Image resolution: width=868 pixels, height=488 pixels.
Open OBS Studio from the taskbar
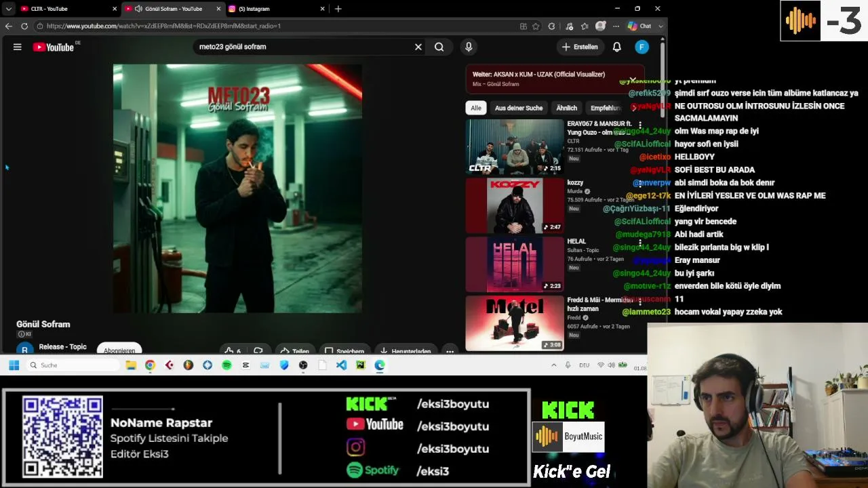click(x=303, y=365)
